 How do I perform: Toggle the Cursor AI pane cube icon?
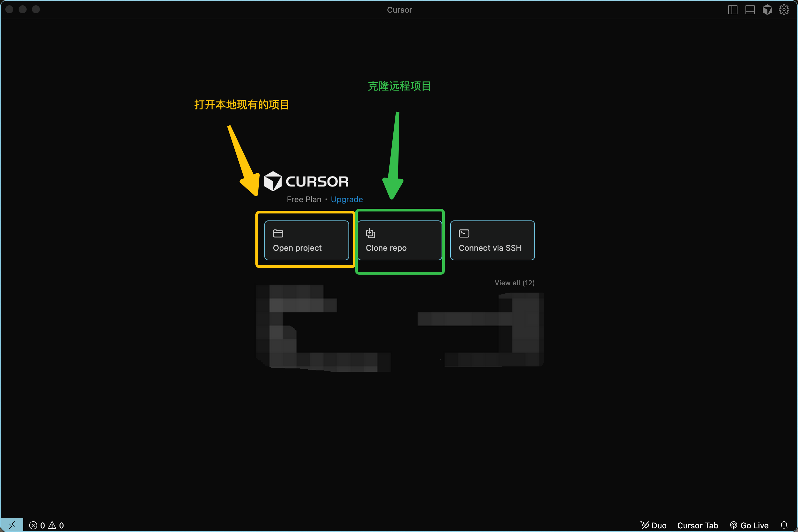point(767,10)
